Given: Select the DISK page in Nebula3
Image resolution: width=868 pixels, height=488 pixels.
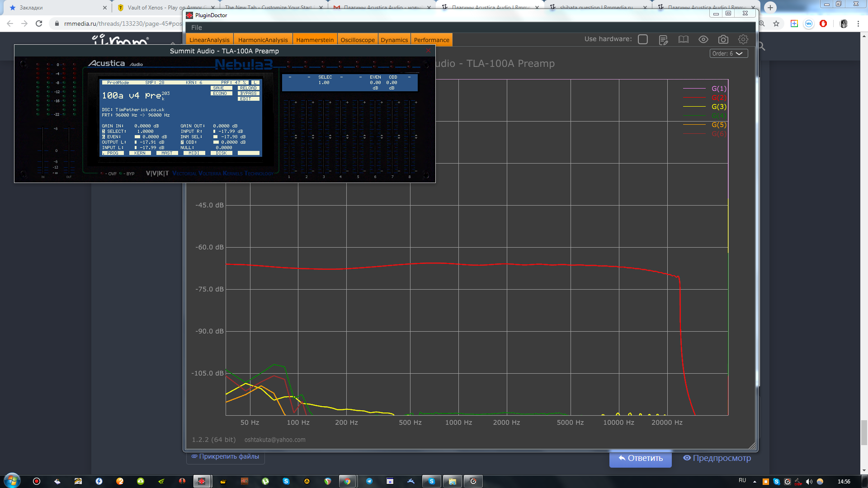Looking at the screenshot, I should tap(221, 153).
